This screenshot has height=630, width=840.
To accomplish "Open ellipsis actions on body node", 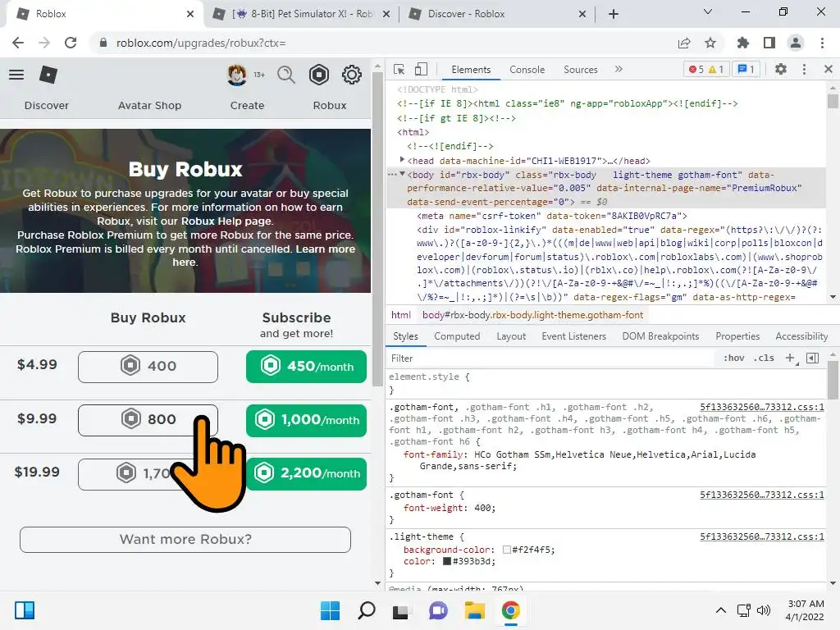I will pos(391,174).
